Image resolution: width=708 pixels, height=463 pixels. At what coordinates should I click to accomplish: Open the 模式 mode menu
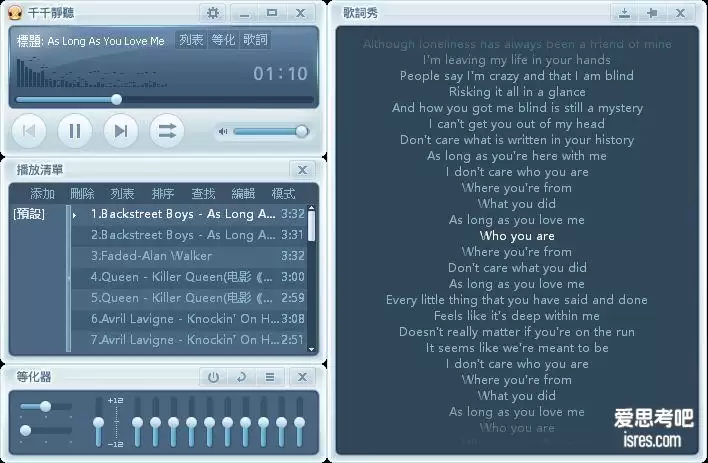(284, 194)
